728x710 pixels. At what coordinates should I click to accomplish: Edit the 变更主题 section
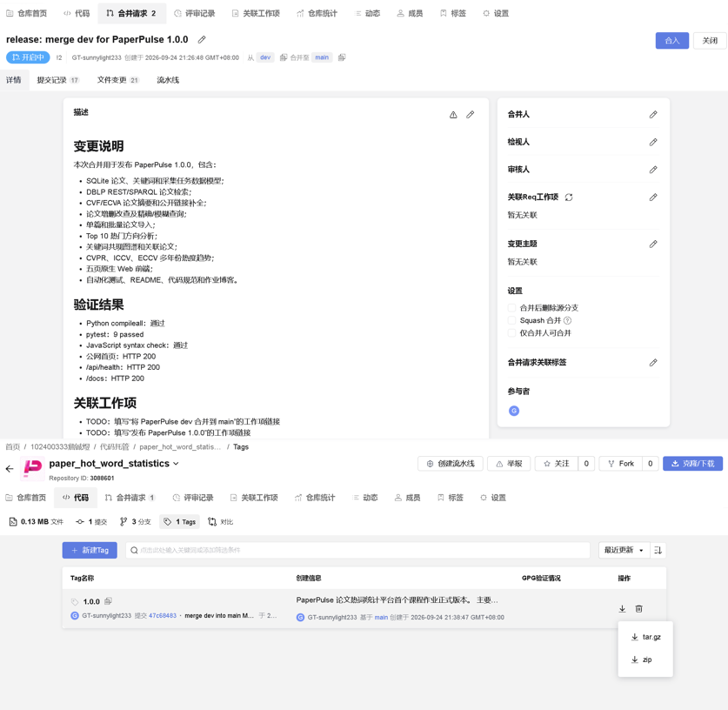point(653,244)
